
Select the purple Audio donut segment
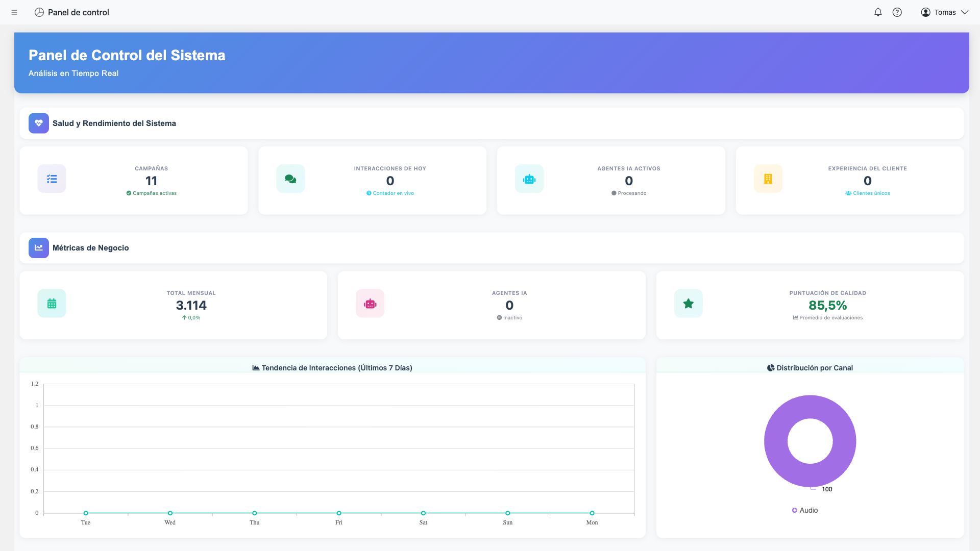click(810, 403)
